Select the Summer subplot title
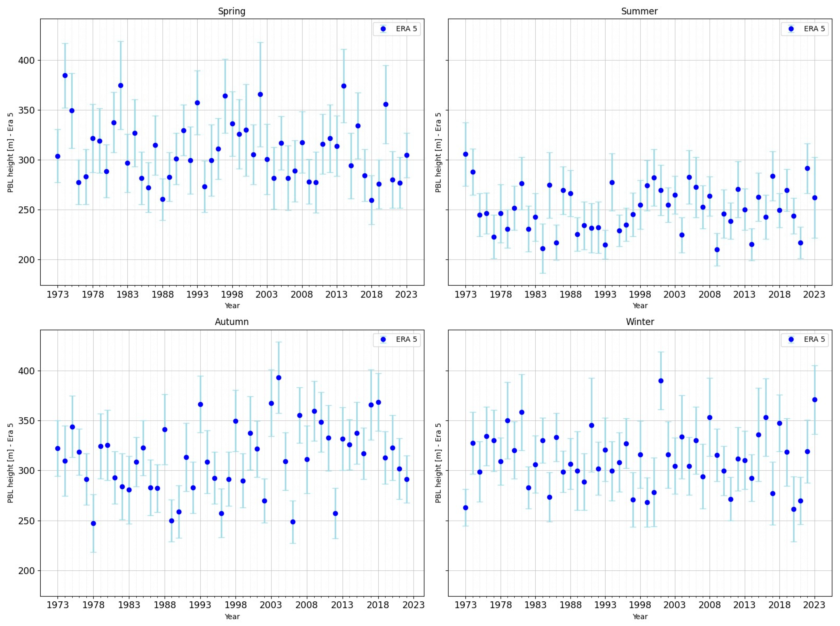The image size is (840, 626). point(640,11)
